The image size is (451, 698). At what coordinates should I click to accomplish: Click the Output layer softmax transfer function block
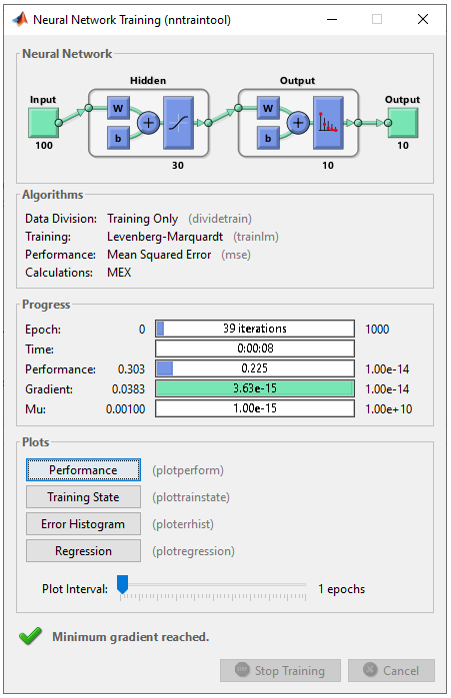tap(328, 123)
